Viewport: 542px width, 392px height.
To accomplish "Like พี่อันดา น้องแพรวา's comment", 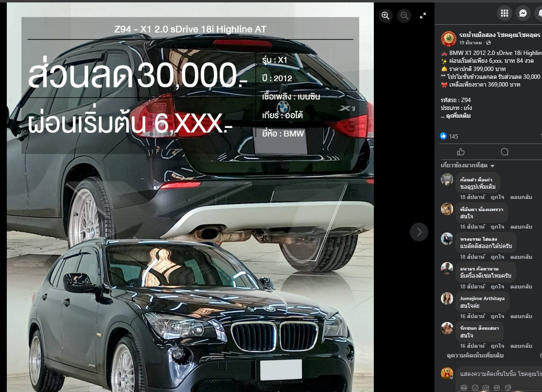I will pyautogui.click(x=497, y=227).
